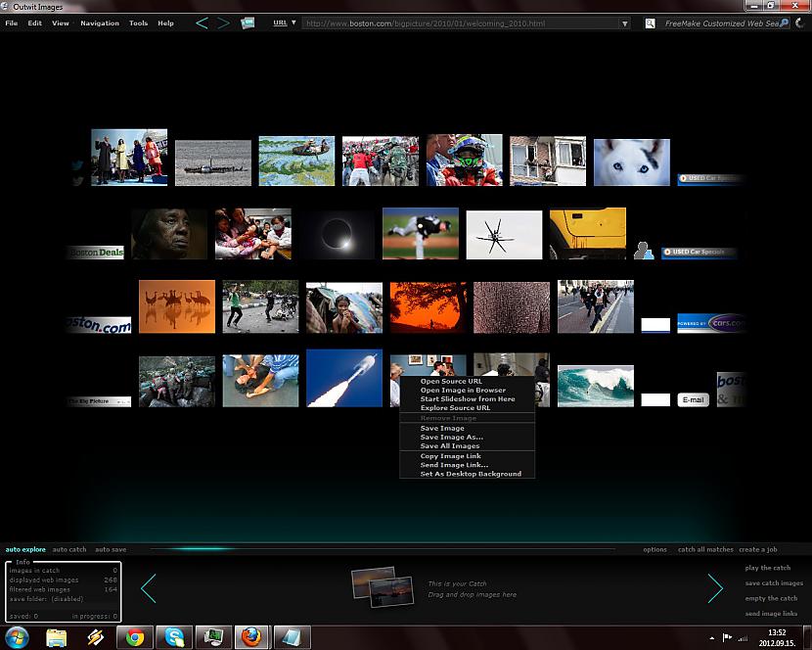Open Windows Explorer from the taskbar
Image resolution: width=812 pixels, height=650 pixels.
tap(57, 637)
